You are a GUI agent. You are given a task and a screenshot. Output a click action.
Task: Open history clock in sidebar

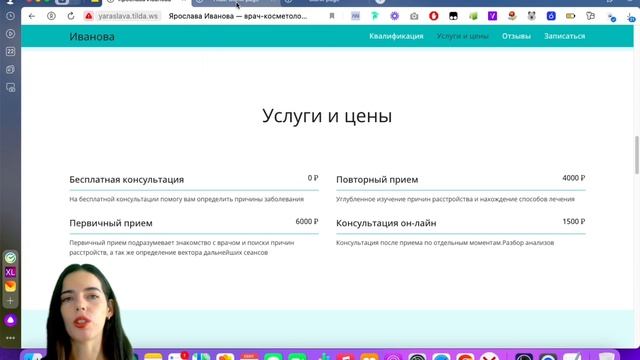11,16
